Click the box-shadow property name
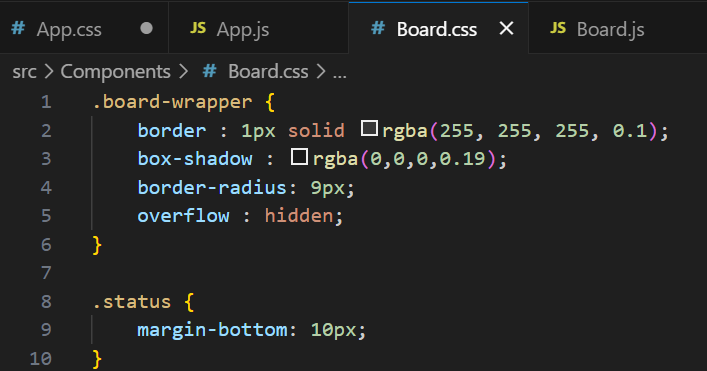Screen dimensions: 707x371 tap(195, 159)
